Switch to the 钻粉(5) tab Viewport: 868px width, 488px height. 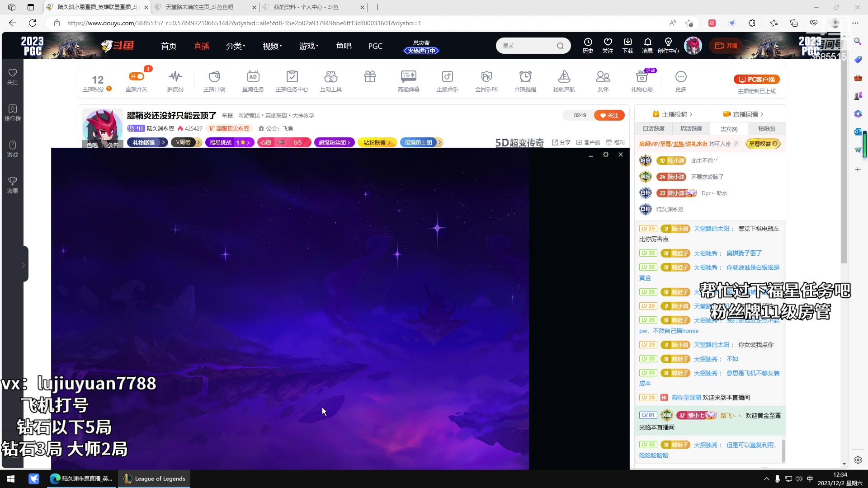click(x=766, y=129)
